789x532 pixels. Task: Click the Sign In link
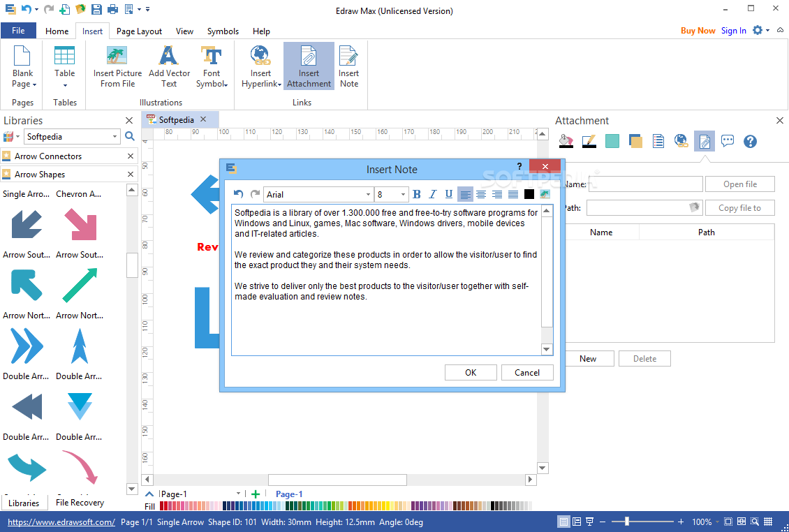pyautogui.click(x=733, y=31)
